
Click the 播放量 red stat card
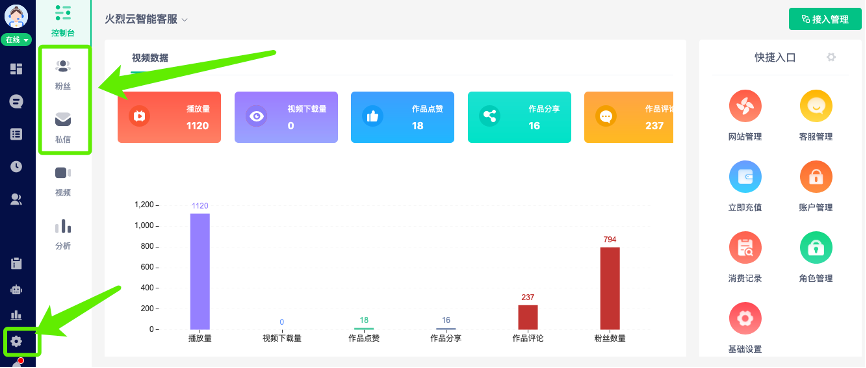coord(169,117)
